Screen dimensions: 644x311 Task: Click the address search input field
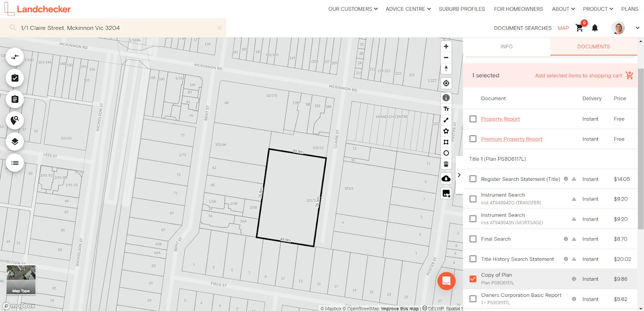[113, 28]
